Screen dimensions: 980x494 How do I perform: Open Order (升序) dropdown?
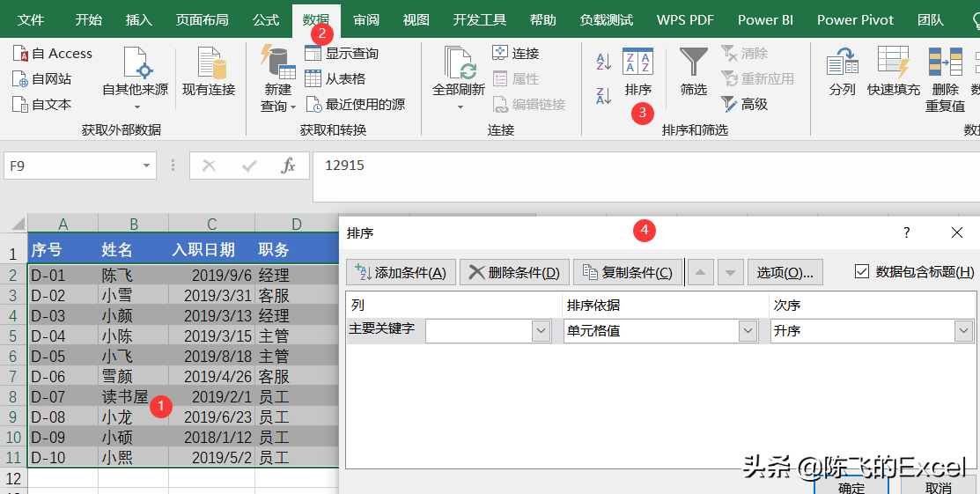click(x=964, y=331)
